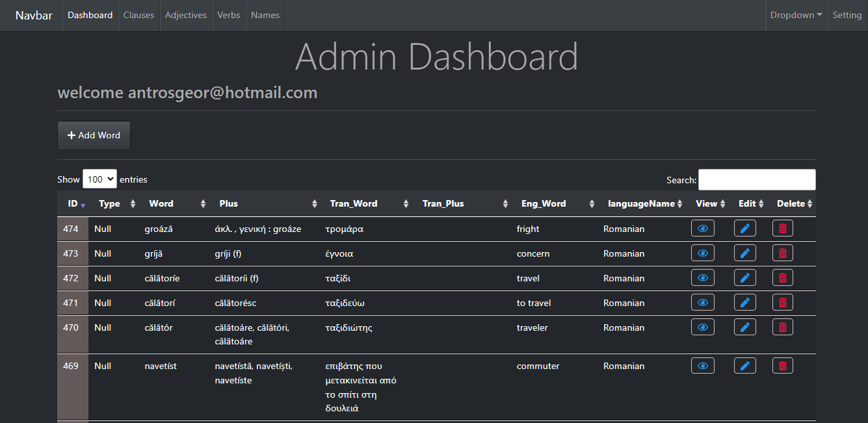
Task: Click pencil icon for row 473
Action: (x=744, y=253)
